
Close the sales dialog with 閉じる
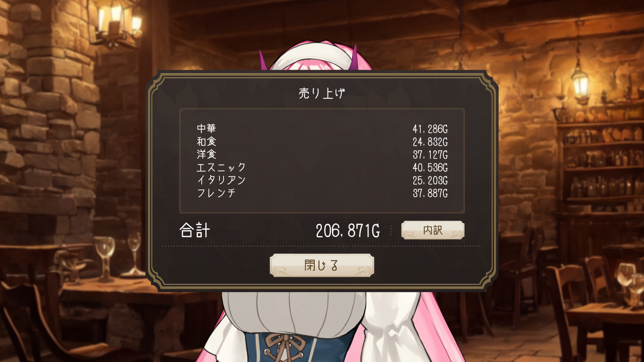[322, 265]
